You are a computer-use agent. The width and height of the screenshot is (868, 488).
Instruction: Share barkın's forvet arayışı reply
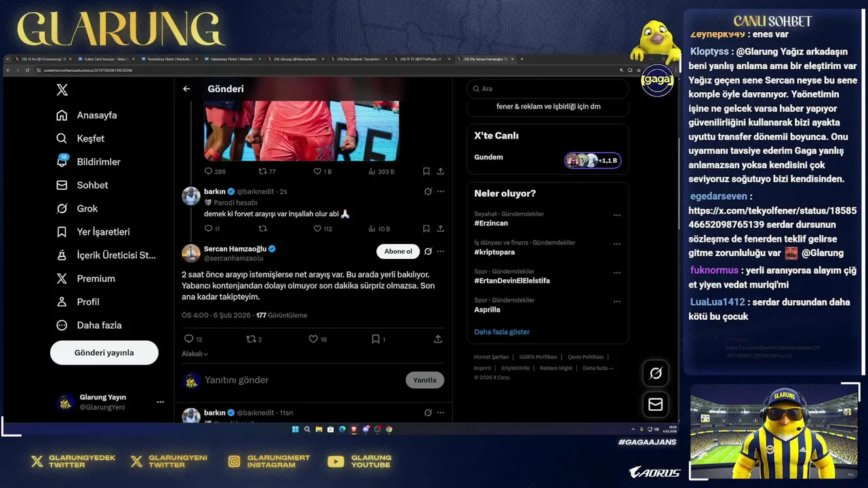tap(440, 229)
